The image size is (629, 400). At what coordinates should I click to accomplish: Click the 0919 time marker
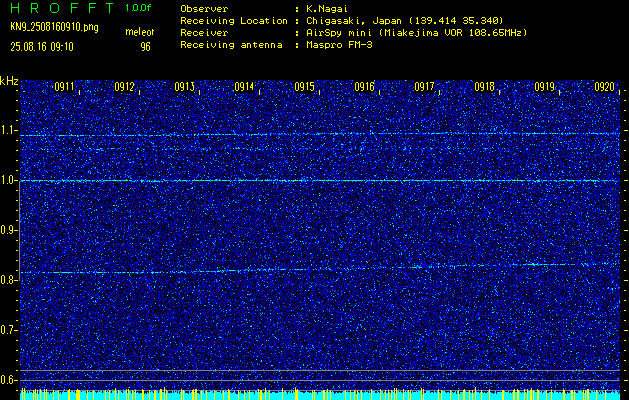click(x=544, y=87)
